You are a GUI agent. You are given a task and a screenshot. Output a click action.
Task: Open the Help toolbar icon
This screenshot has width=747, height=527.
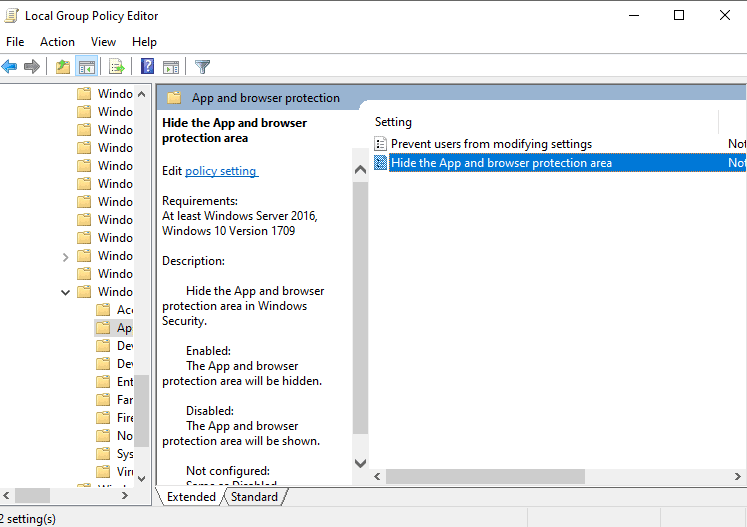[148, 67]
